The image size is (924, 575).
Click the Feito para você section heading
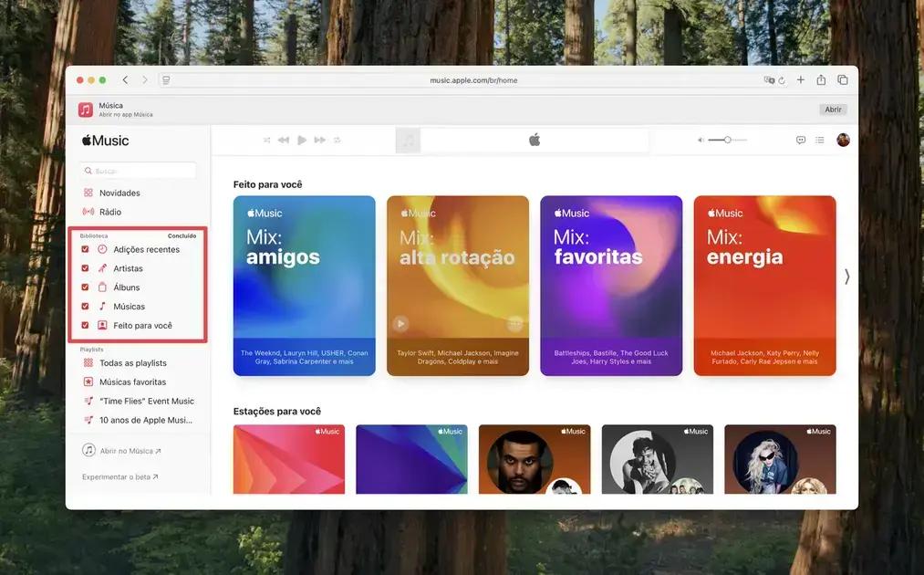[267, 184]
